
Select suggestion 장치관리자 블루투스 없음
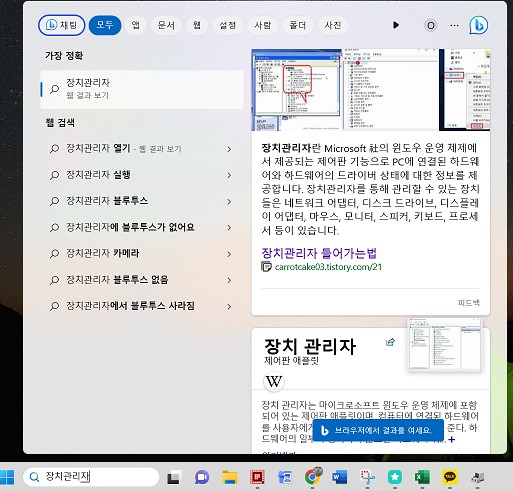[x=141, y=280]
